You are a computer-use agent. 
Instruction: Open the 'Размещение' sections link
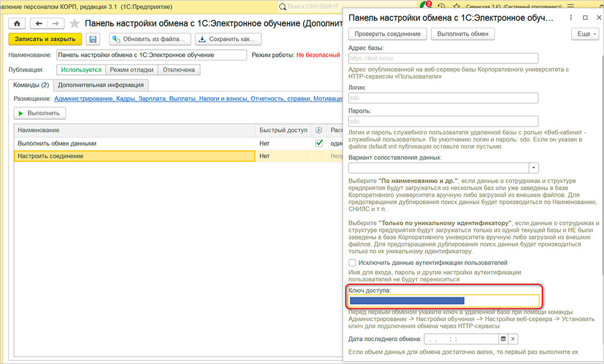click(198, 98)
